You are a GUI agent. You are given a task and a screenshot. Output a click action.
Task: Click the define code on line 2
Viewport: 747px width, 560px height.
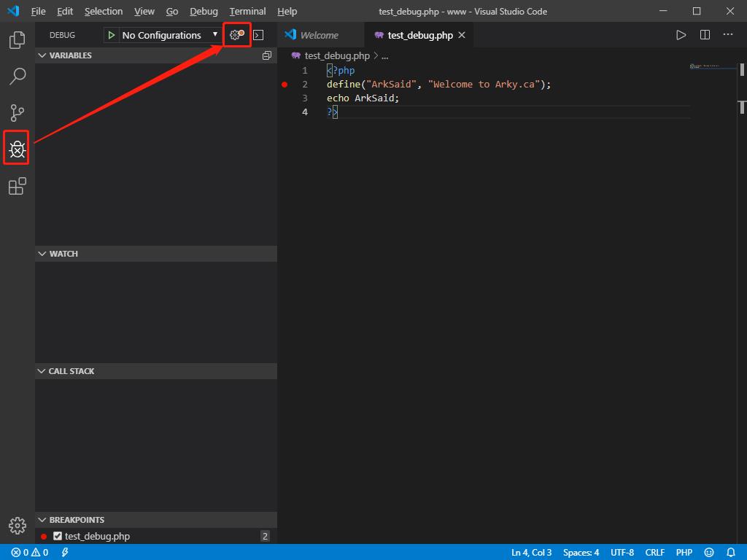[x=438, y=85]
